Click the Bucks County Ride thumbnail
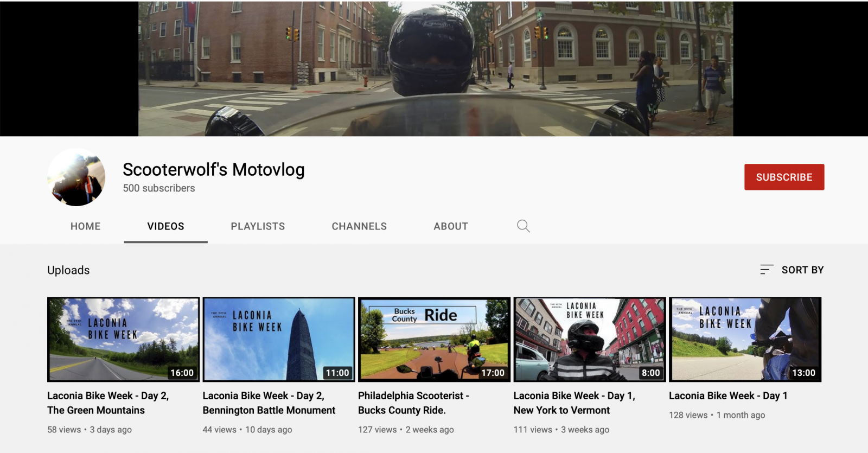 pyautogui.click(x=434, y=339)
